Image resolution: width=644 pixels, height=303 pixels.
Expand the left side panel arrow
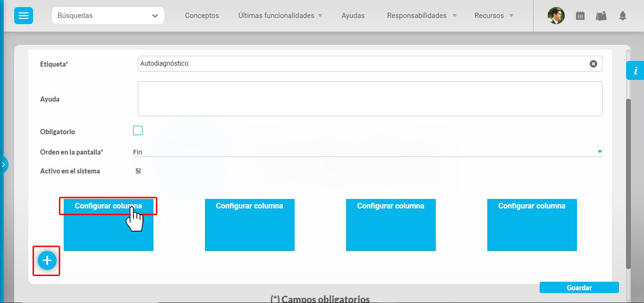[4, 164]
